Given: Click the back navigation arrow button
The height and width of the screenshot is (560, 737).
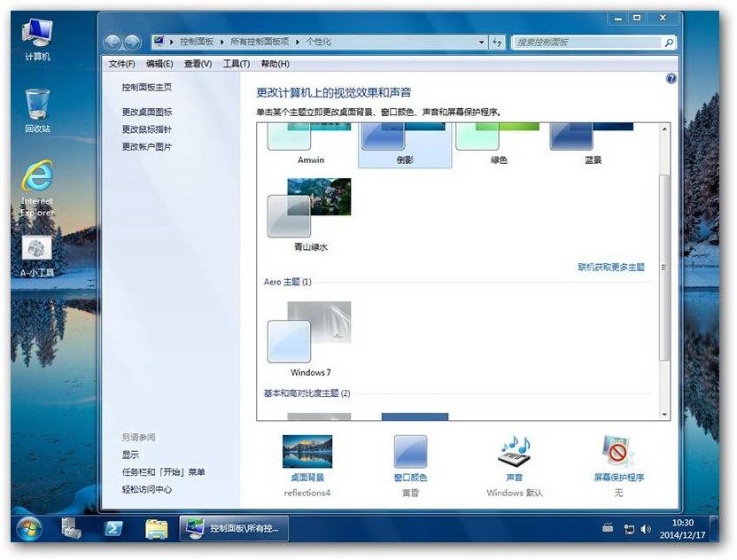Looking at the screenshot, I should tap(112, 43).
